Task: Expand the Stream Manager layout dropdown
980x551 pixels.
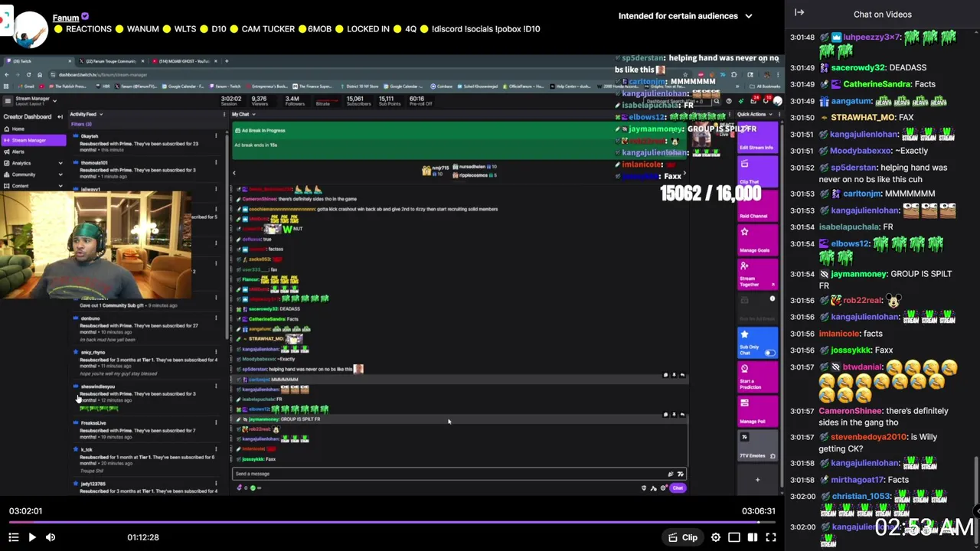Action: point(56,100)
